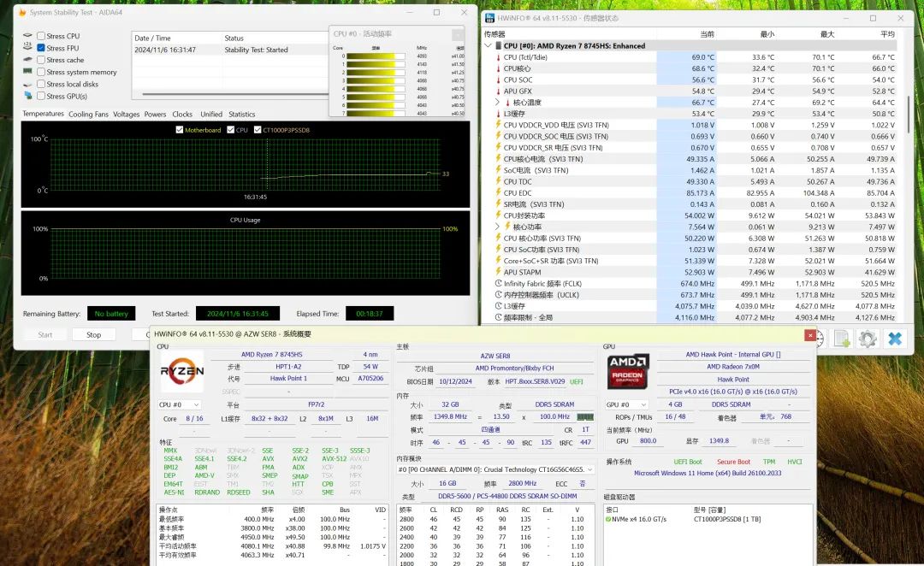Click the 最大 column header in HWiNFO
The image size is (924, 566).
pos(826,34)
